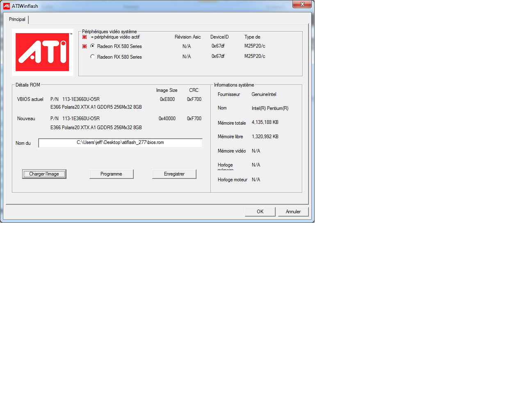Screen dimensions: 525x420
Task: Click the VBIOS actuel CRC 0xF700 value
Action: point(194,99)
